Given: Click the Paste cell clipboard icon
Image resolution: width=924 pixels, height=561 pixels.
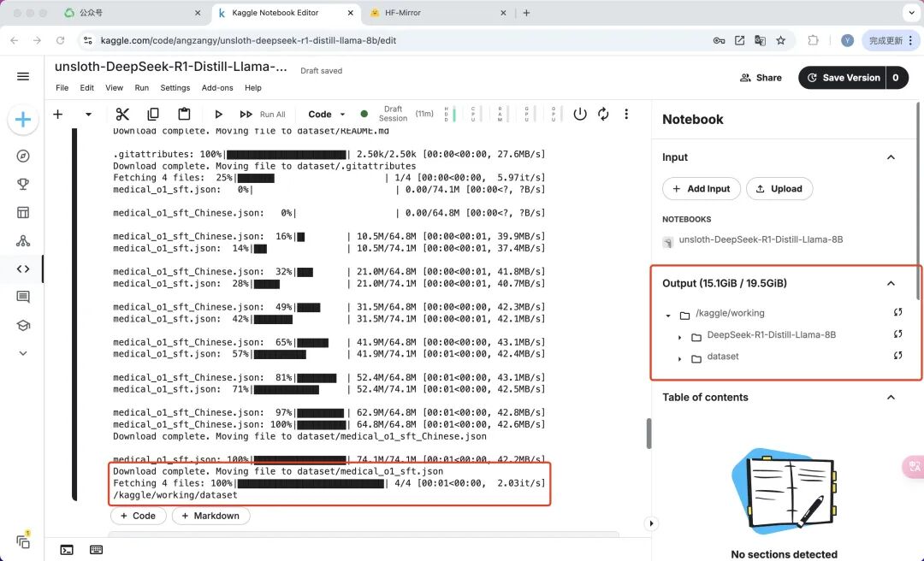Looking at the screenshot, I should point(184,114).
